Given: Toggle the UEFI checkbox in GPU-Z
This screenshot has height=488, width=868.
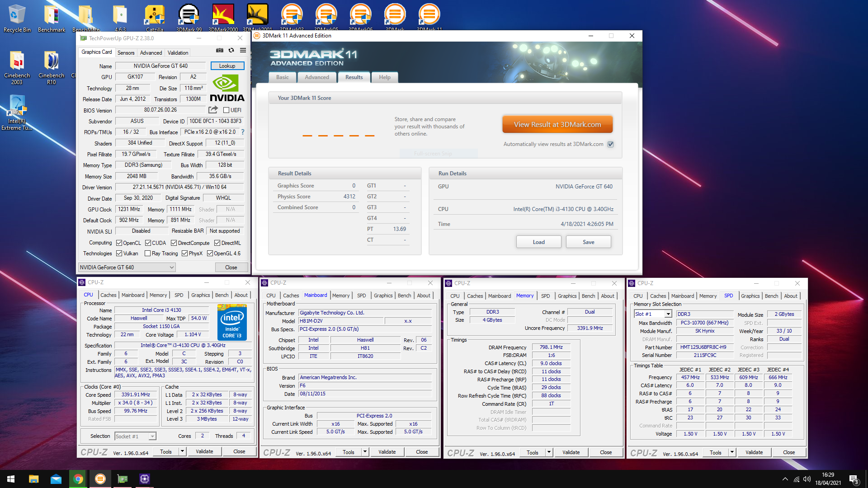Looking at the screenshot, I should click(x=226, y=110).
